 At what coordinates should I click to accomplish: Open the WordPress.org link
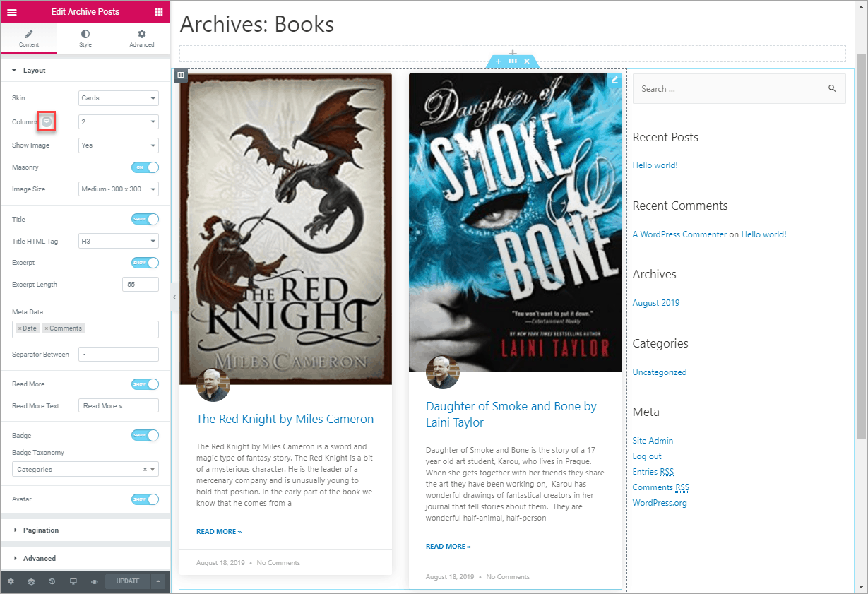(660, 503)
